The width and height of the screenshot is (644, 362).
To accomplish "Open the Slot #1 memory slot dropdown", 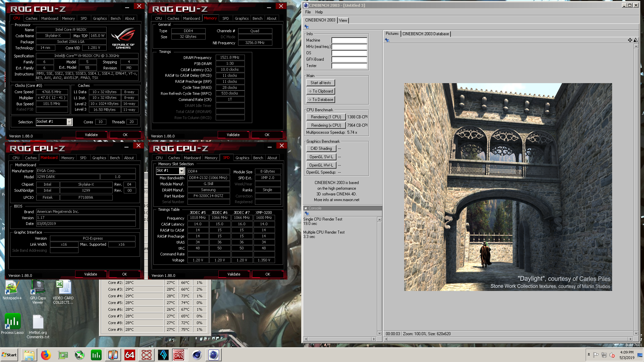I will point(181,171).
